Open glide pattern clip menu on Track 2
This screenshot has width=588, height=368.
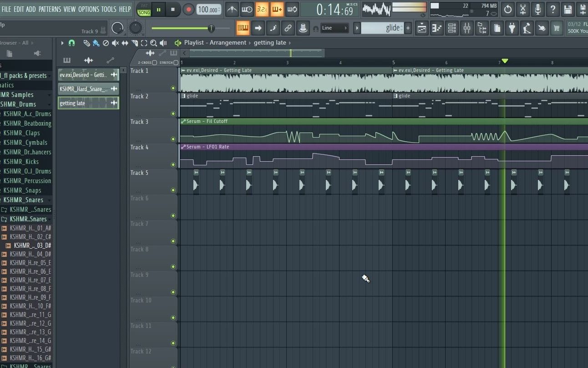(183, 96)
